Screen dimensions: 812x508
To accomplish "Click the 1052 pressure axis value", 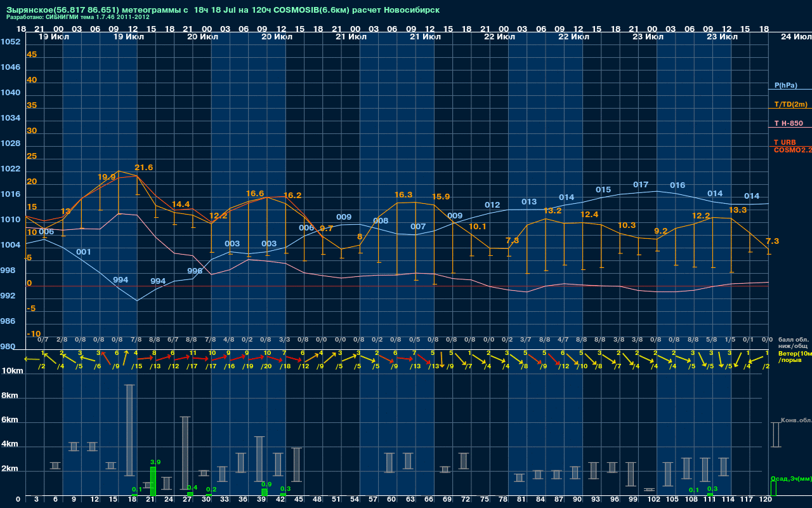I will (10, 42).
